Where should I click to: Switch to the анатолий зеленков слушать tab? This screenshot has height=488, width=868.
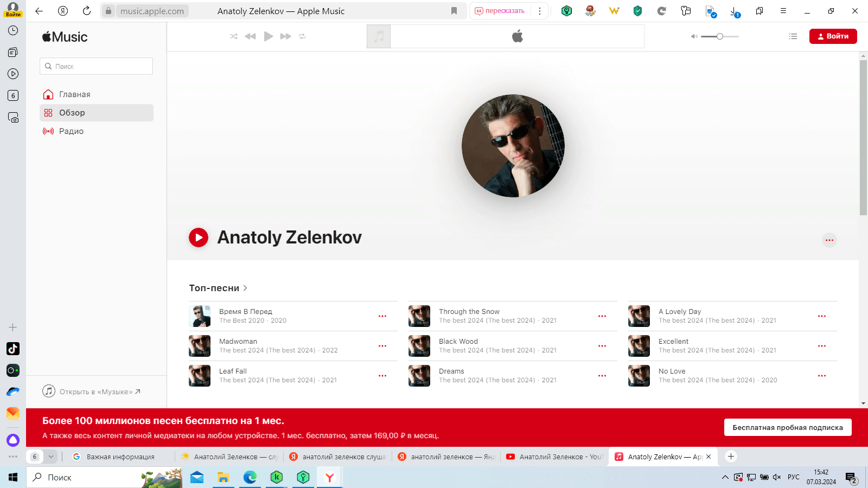(338, 457)
